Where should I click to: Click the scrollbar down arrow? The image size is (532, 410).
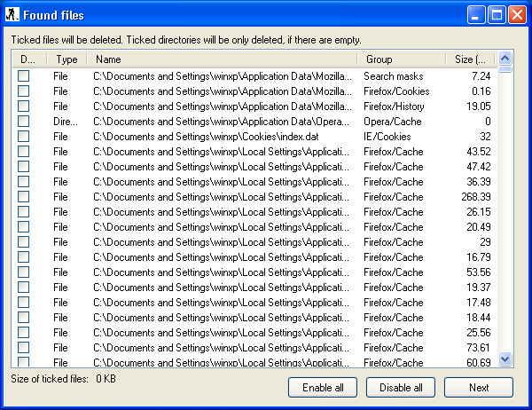[505, 359]
